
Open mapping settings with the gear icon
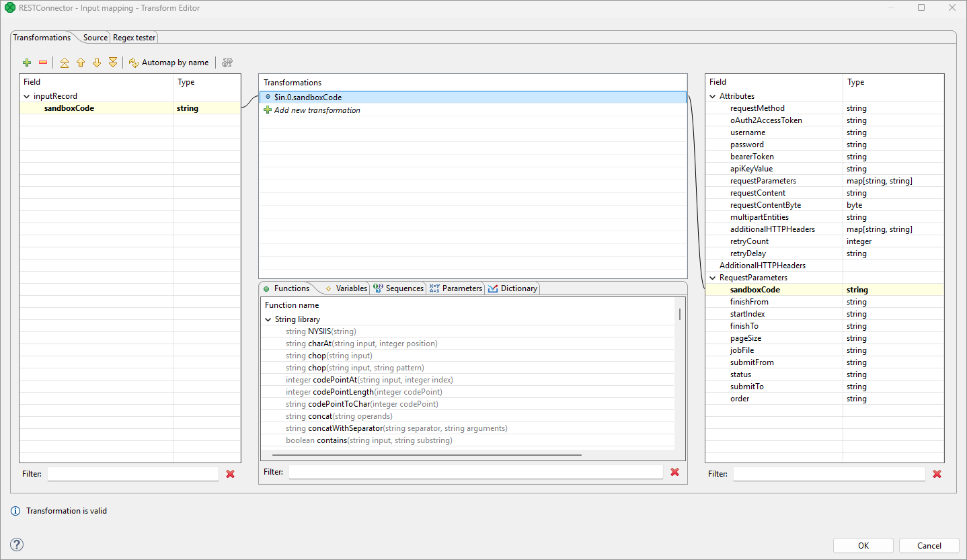[x=227, y=62]
